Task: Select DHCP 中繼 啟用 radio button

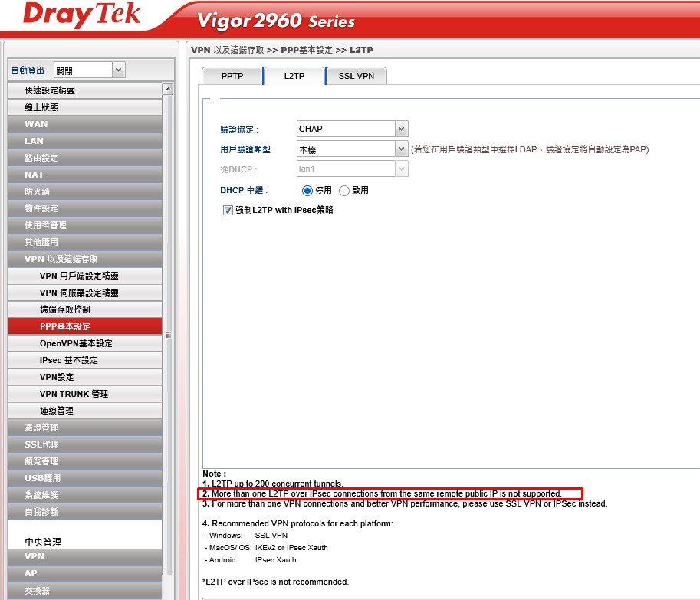Action: pyautogui.click(x=343, y=191)
